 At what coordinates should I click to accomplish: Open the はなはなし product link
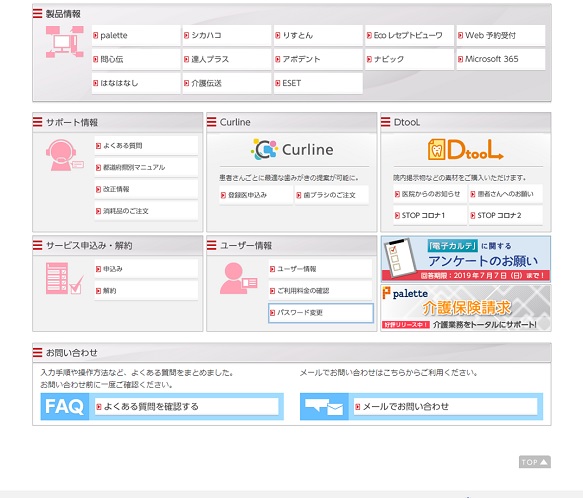[136, 83]
